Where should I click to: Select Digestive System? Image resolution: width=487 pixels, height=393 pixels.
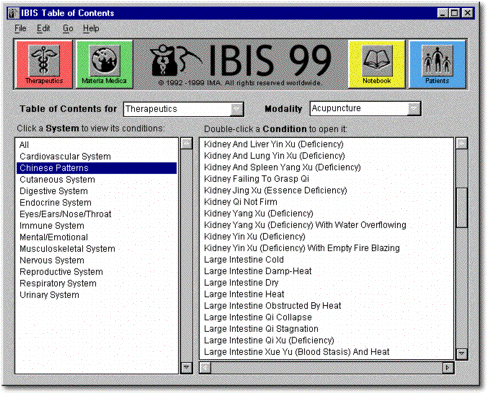[96, 191]
